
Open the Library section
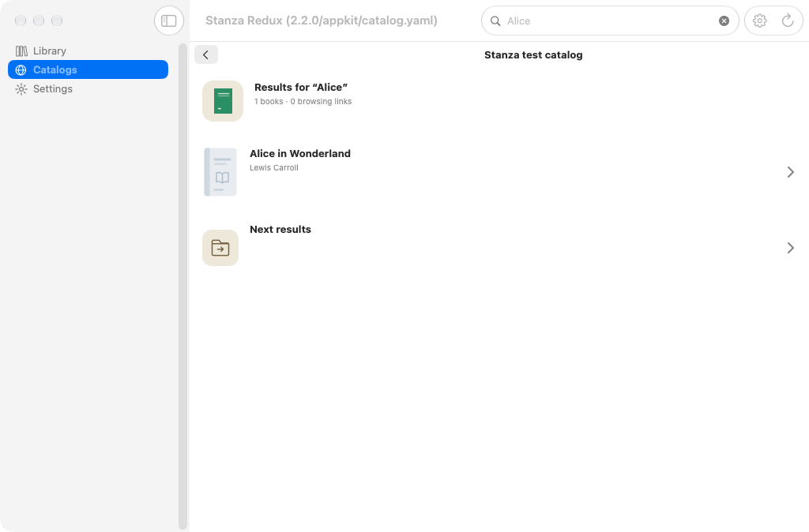[x=88, y=51]
